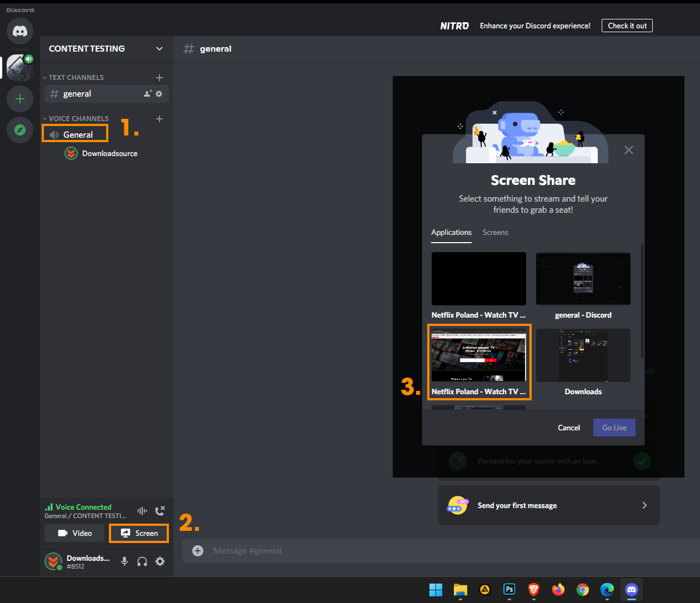The width and height of the screenshot is (700, 603).
Task: Select the general - Discord window thumbnail
Action: 583,279
